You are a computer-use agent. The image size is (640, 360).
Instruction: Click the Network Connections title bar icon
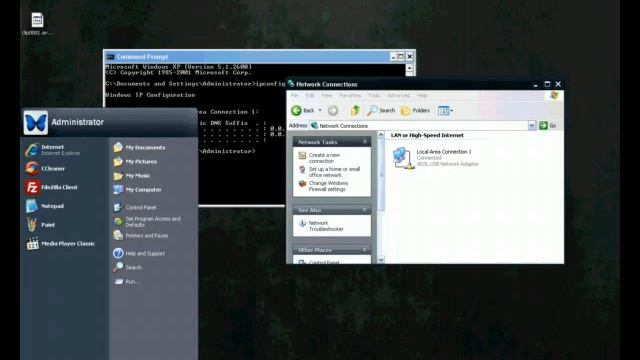coord(291,84)
